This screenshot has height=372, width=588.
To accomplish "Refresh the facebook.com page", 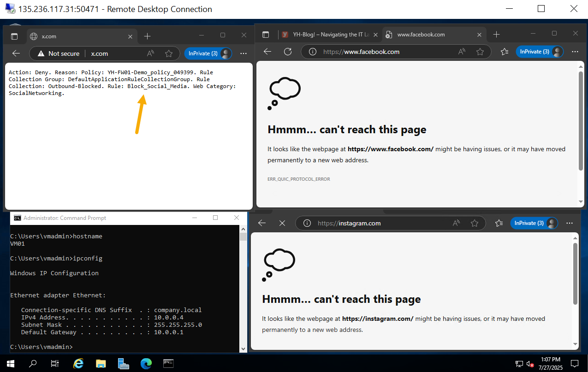I will point(288,52).
